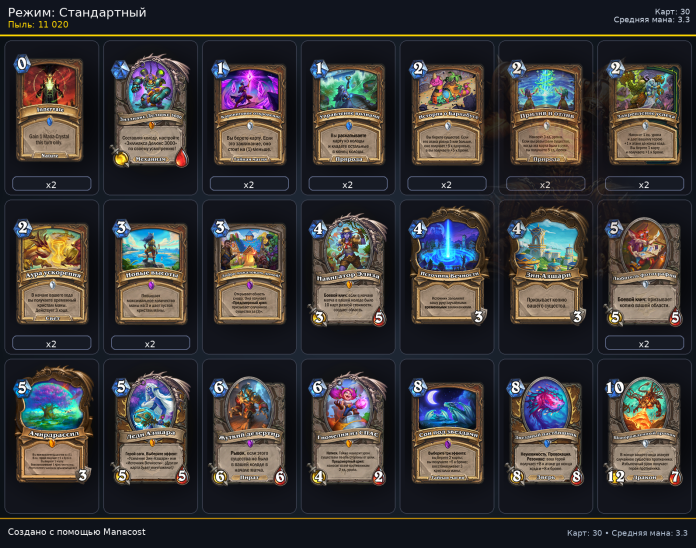Select the Аура ускорения card
Image resolution: width=696 pixels, height=548 pixels.
click(51, 271)
